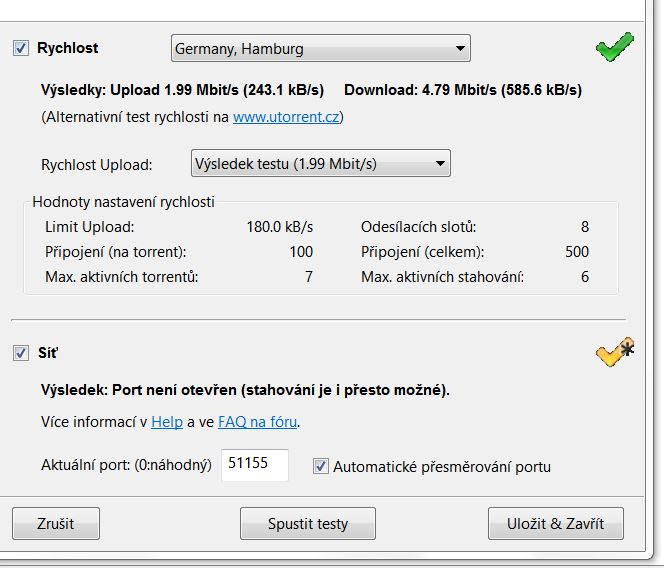Screen dimensions: 664x568
Task: Click the Odesílacích slotů value 8
Action: point(584,227)
